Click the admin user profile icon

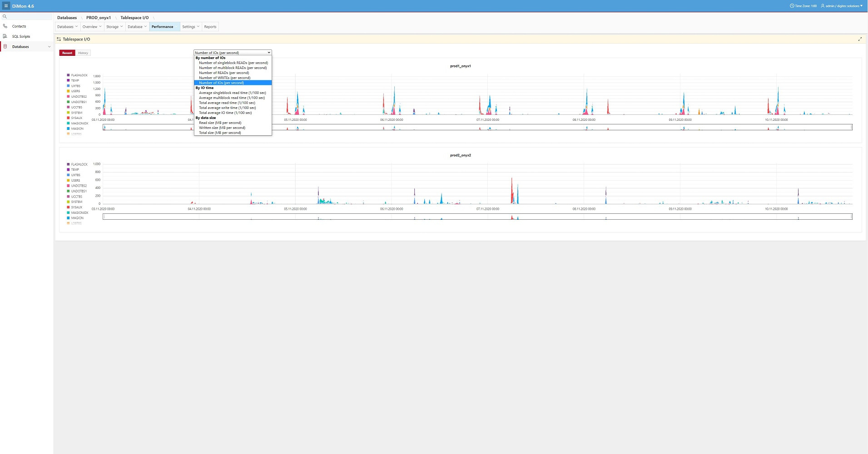[823, 6]
